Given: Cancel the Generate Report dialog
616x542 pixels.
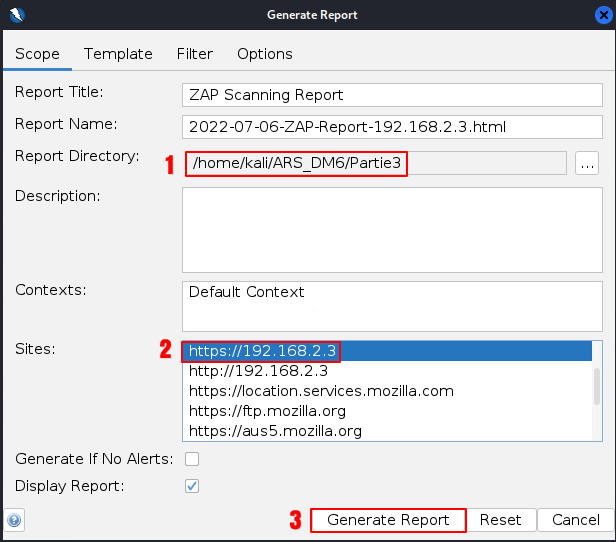Looking at the screenshot, I should 576,520.
